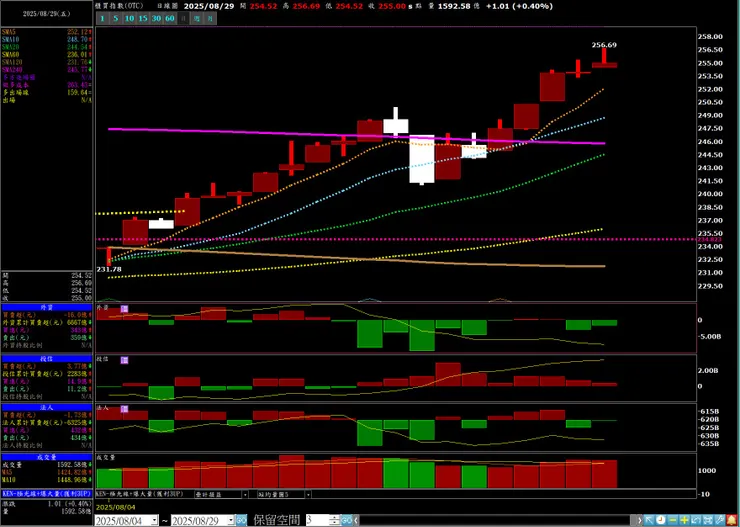Open the 均量 indicator dropdown below the chart
Image resolution: width=740 pixels, height=527 pixels.
pyautogui.click(x=308, y=494)
